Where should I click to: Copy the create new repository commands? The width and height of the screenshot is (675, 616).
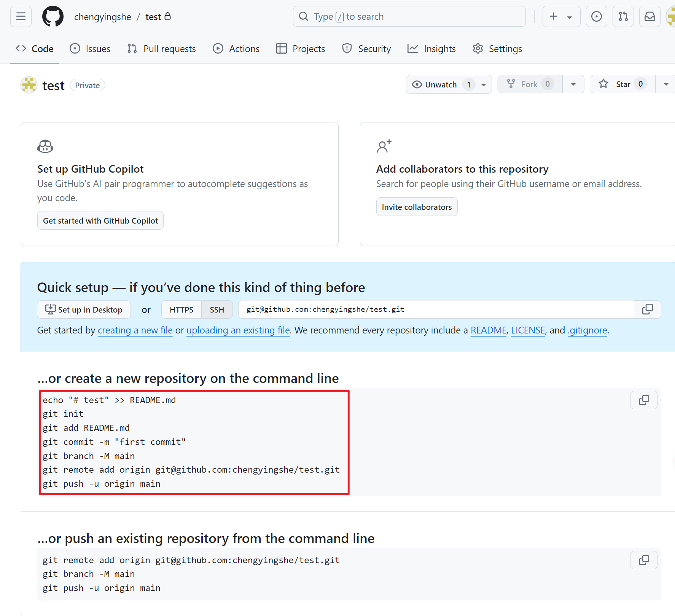[x=644, y=400]
